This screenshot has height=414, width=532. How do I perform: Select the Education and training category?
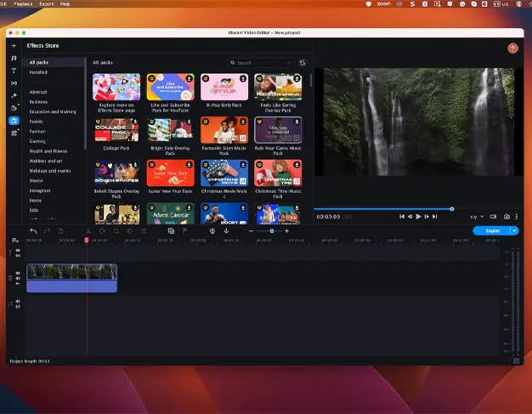[x=53, y=111]
